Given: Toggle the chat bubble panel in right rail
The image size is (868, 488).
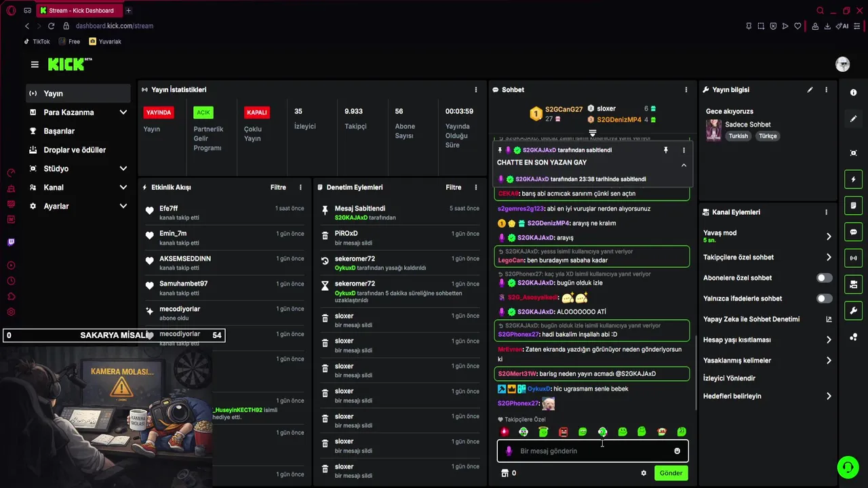Looking at the screenshot, I should pos(853,232).
